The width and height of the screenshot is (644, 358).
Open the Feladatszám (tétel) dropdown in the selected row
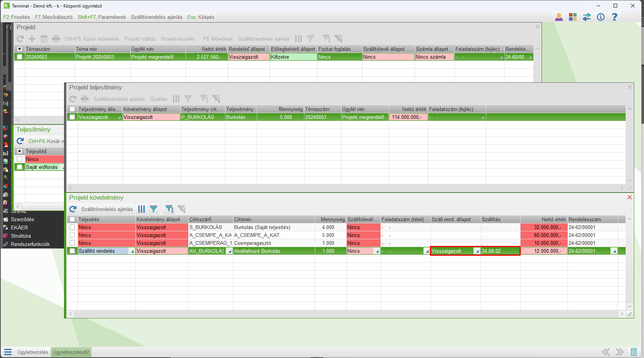(x=427, y=251)
